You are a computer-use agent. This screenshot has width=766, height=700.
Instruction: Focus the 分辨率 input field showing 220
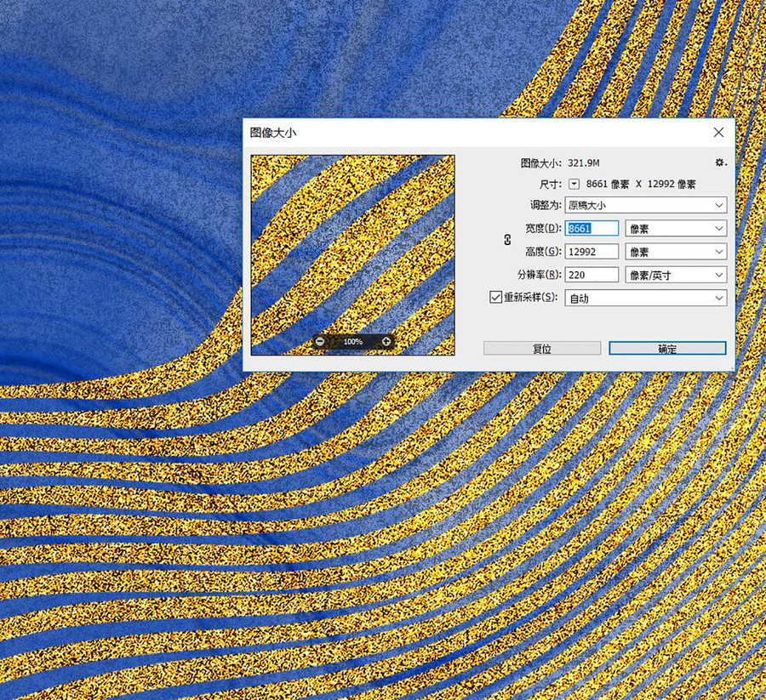[592, 275]
